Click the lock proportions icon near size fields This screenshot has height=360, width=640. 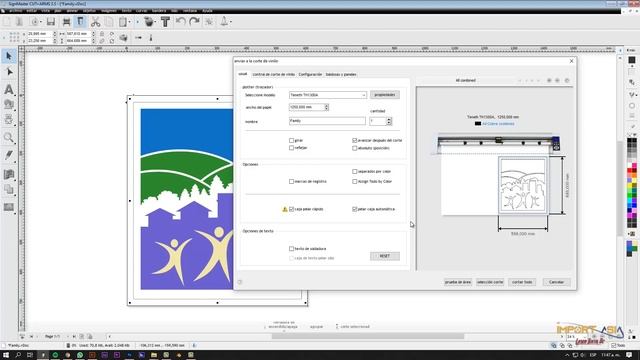point(102,34)
